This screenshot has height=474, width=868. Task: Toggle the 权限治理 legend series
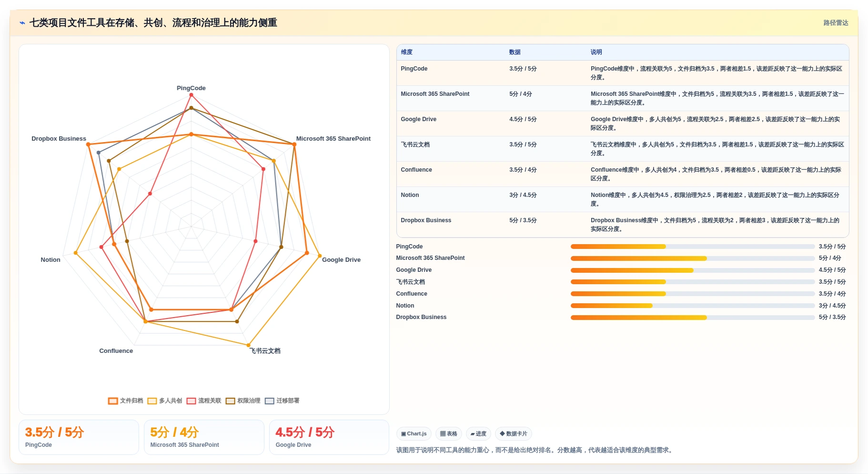pos(243,401)
